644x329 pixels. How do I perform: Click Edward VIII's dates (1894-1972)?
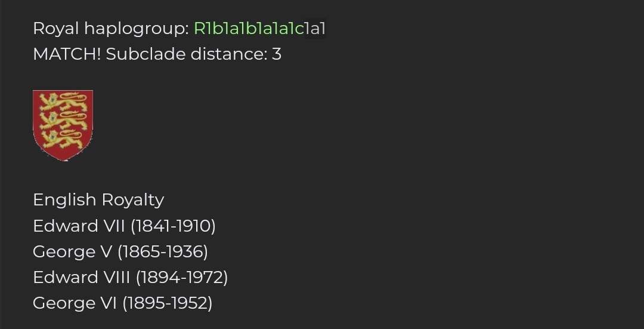[182, 277]
